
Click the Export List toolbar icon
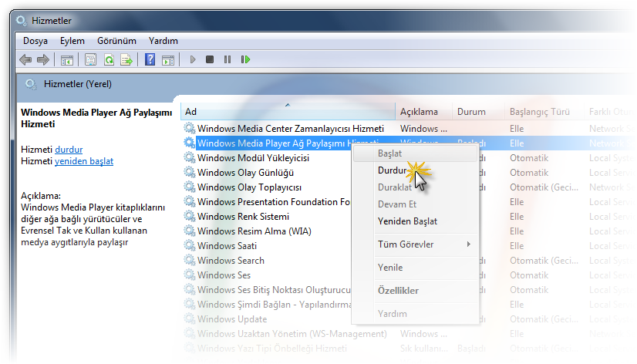click(x=126, y=59)
